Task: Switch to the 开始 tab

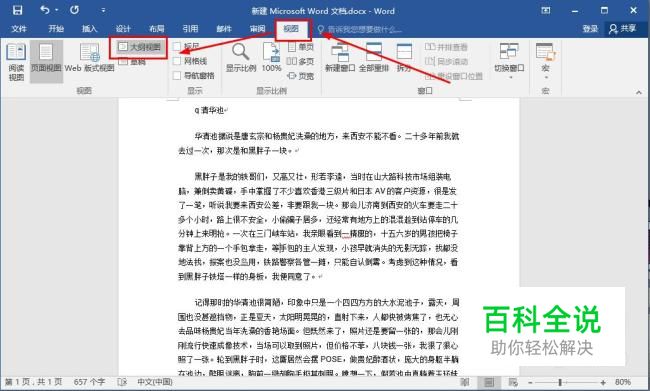Action: point(56,29)
